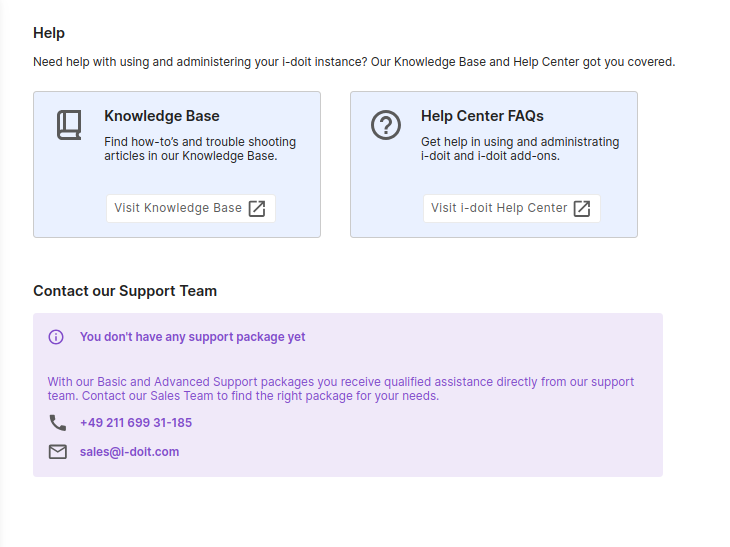Click the how-to's and trouble shooting description

coord(200,149)
